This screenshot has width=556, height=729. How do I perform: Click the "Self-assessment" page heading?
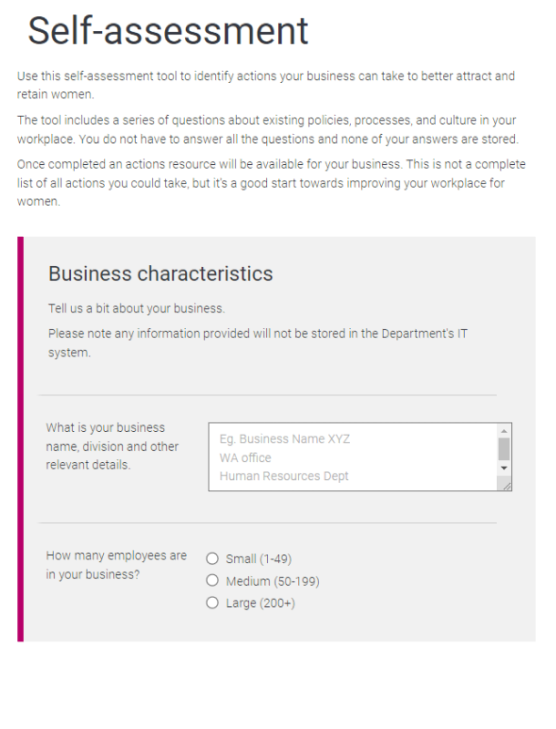pos(168,31)
